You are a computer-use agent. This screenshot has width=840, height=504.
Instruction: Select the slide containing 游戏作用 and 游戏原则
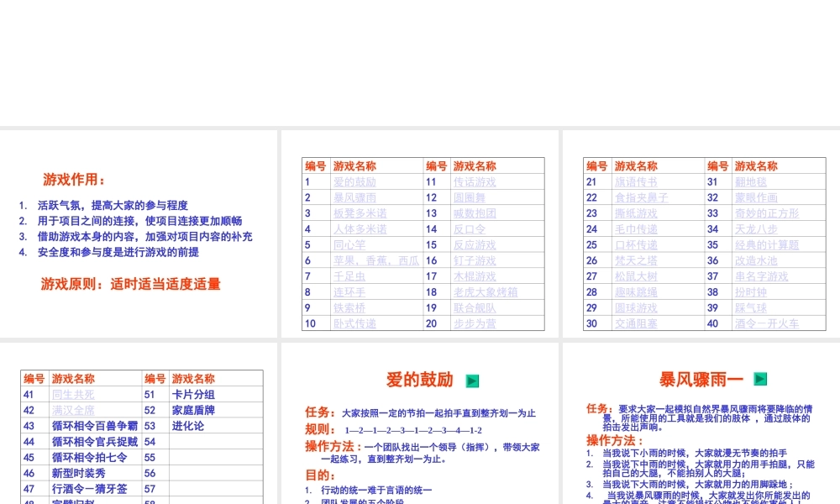139,234
